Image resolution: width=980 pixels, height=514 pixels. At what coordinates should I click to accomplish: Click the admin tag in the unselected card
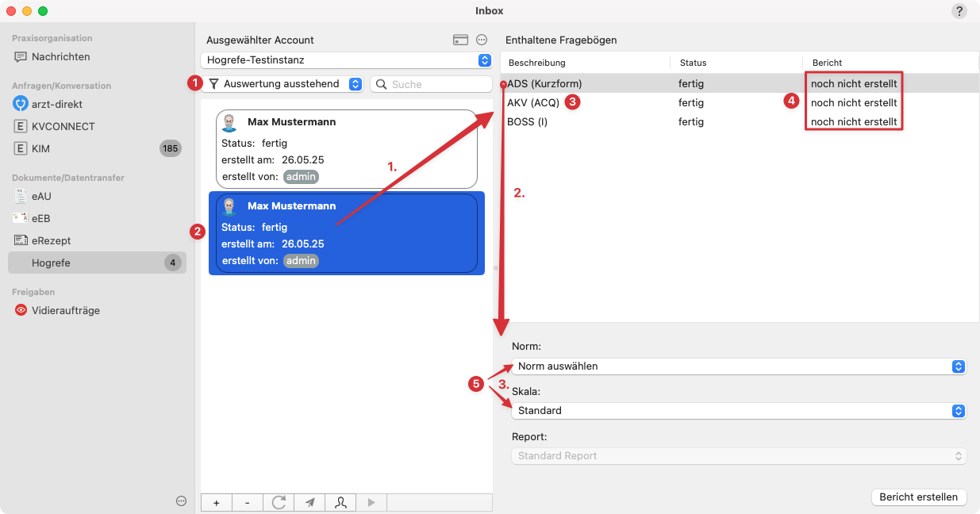301,177
